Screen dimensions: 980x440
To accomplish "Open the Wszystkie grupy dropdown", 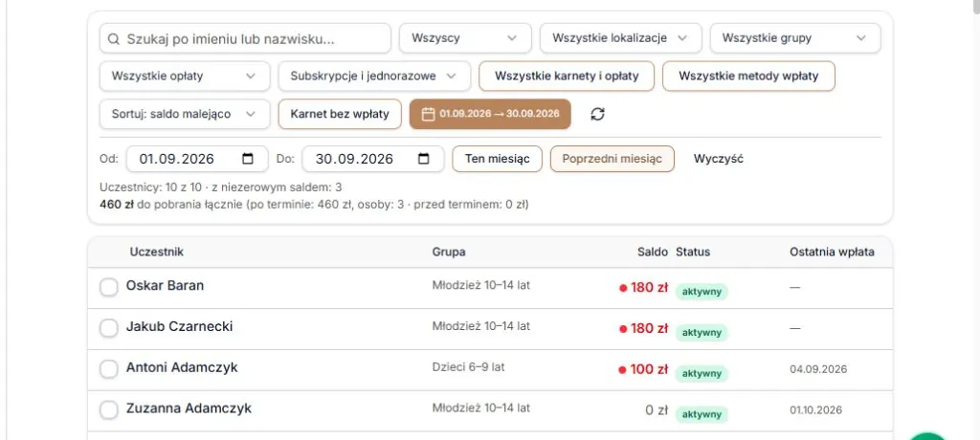I will (x=795, y=38).
